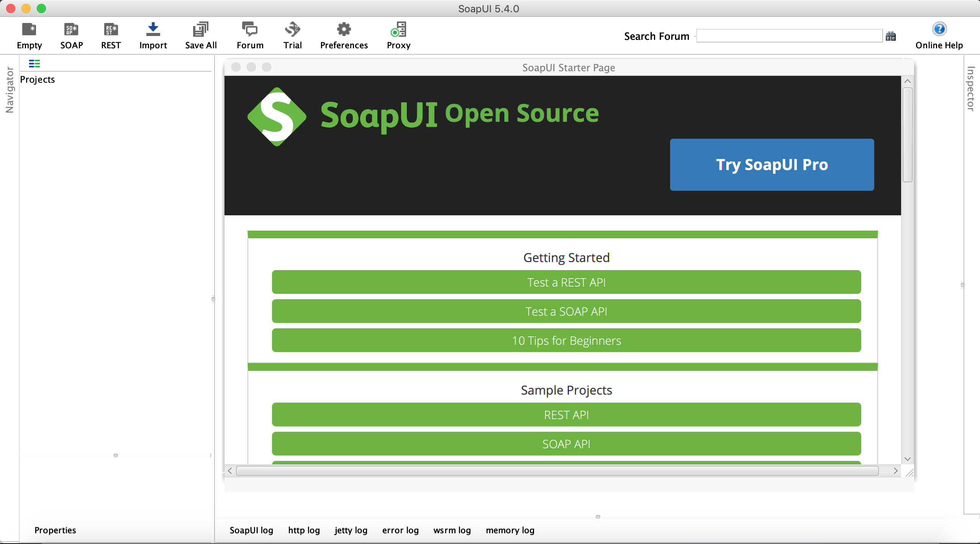Click the Proxy toolbar icon
The height and width of the screenshot is (544, 980).
pos(398,30)
